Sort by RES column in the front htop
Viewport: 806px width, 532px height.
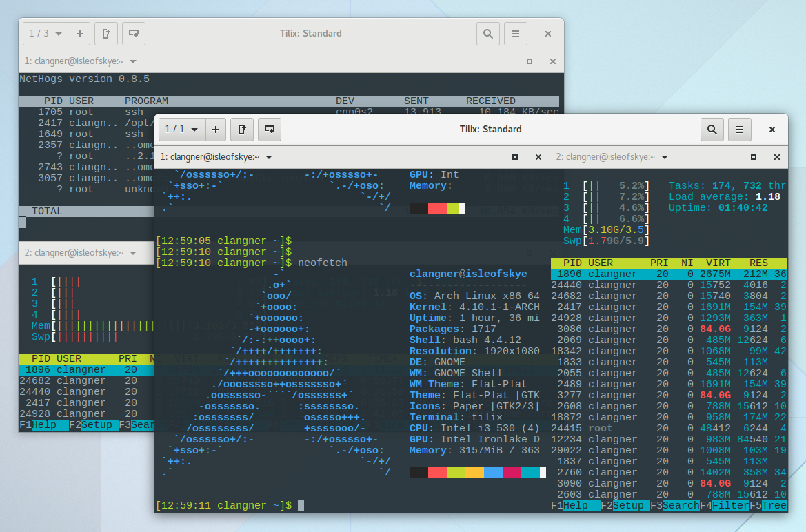tap(758, 263)
